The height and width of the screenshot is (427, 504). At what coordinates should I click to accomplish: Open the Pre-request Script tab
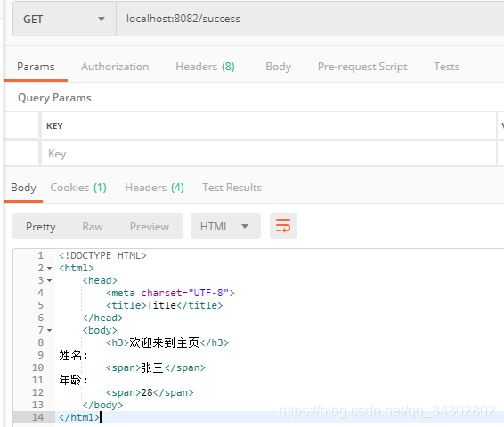362,67
